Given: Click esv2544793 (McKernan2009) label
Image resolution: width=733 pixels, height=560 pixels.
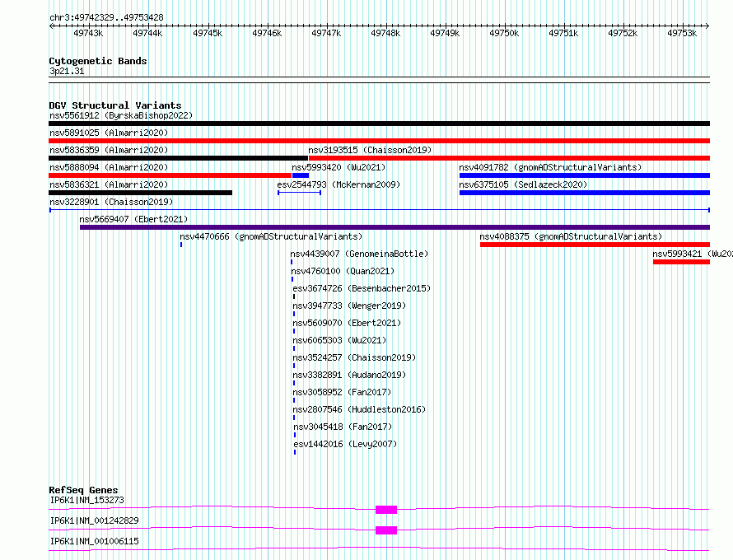Looking at the screenshot, I should pos(339,184).
